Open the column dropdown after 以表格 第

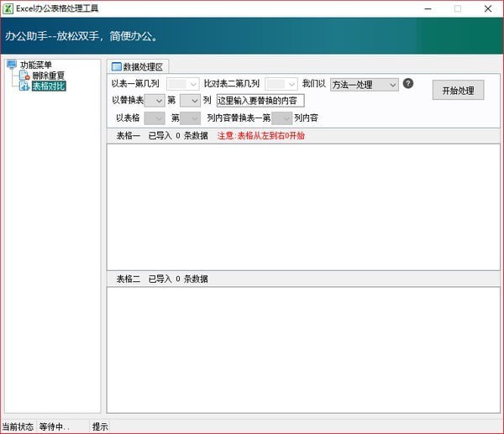point(190,118)
